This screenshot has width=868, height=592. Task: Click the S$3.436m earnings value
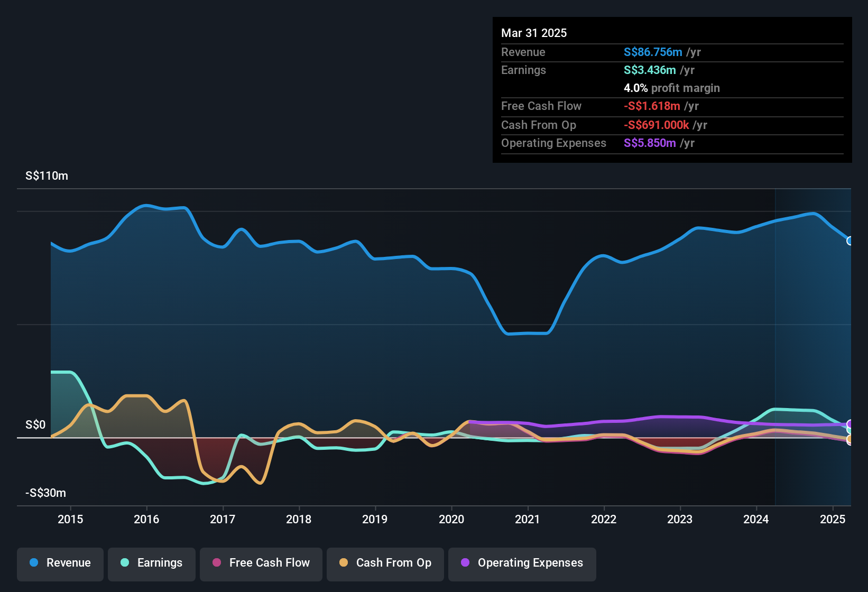coord(650,70)
